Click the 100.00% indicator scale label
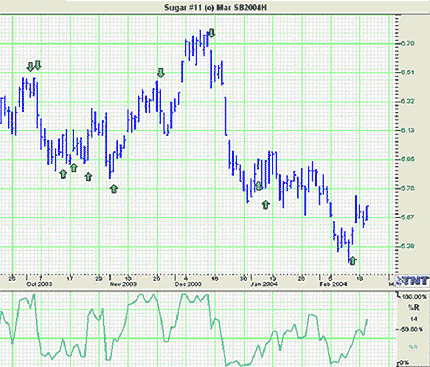430x367 pixels. [x=414, y=297]
